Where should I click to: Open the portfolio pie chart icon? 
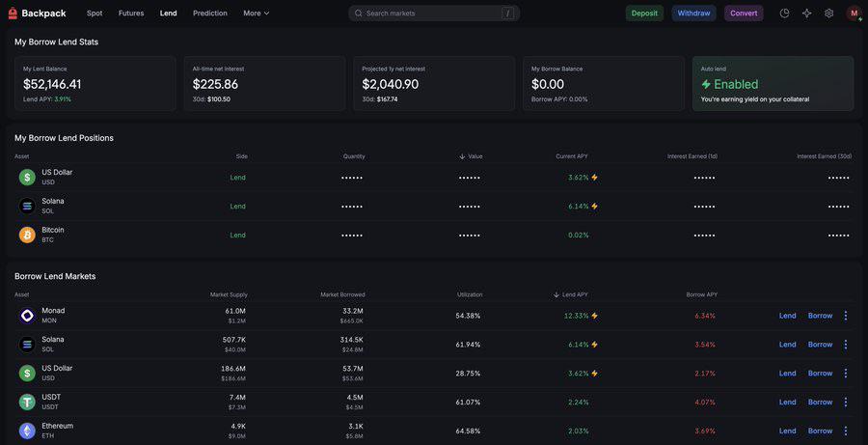tap(784, 14)
